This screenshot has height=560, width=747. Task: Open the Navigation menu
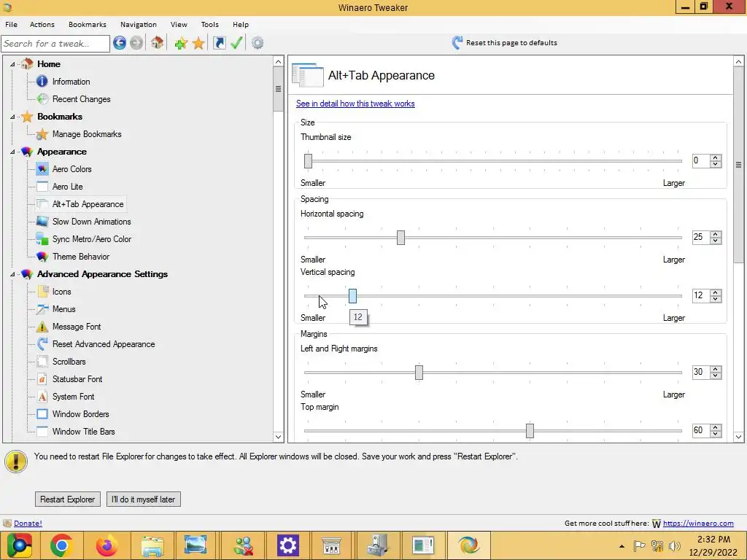tap(138, 24)
